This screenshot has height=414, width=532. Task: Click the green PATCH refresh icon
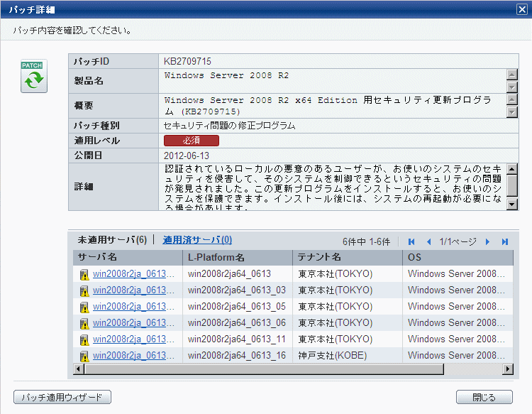pos(34,76)
